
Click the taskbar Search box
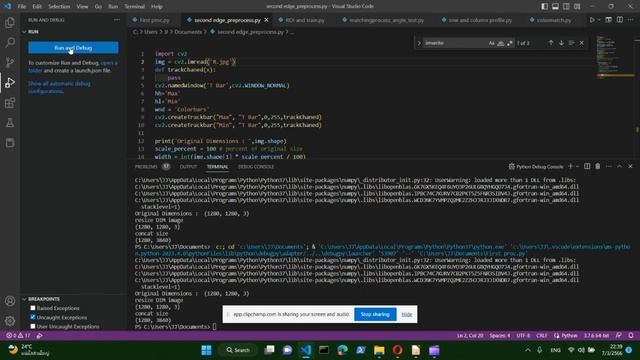(238, 350)
